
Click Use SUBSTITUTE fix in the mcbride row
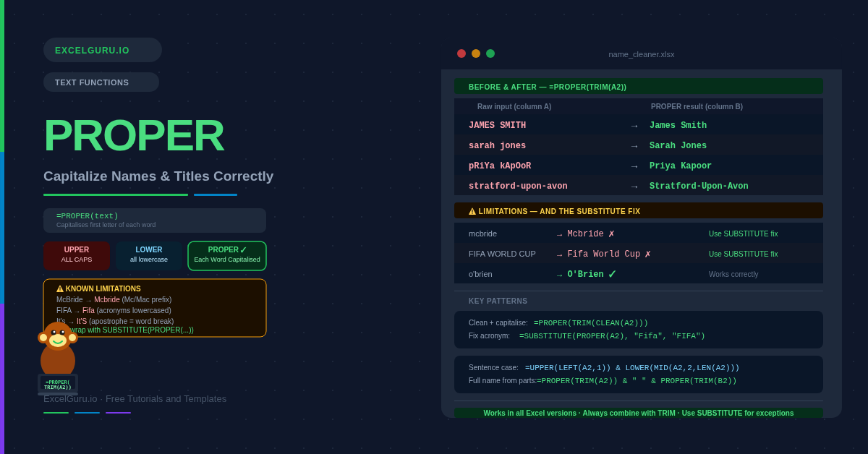point(743,234)
